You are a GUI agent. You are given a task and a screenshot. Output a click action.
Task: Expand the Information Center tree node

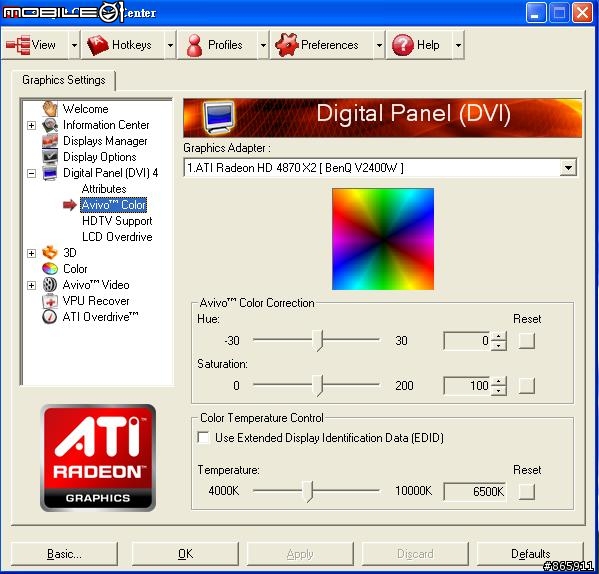[x=32, y=125]
